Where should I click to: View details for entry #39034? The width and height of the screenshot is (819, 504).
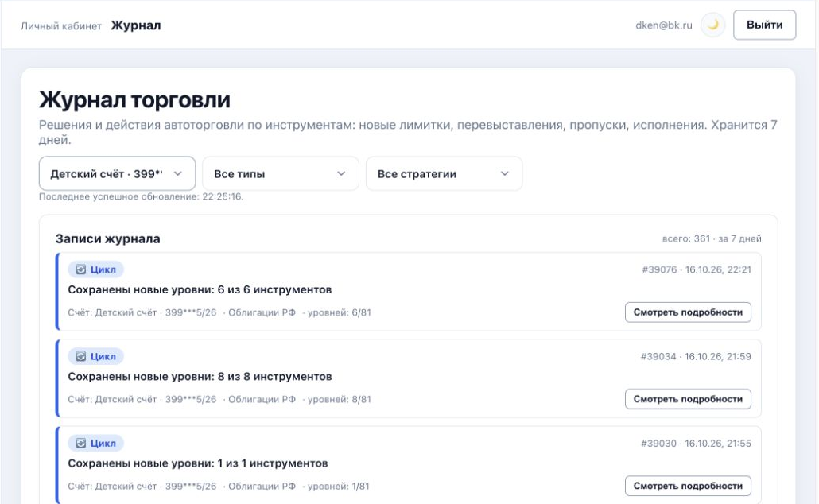click(x=688, y=399)
